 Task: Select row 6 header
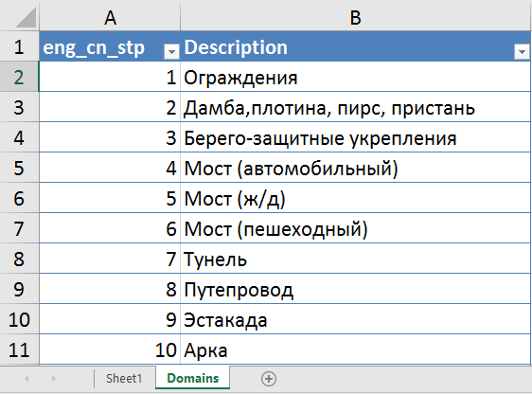coord(19,198)
